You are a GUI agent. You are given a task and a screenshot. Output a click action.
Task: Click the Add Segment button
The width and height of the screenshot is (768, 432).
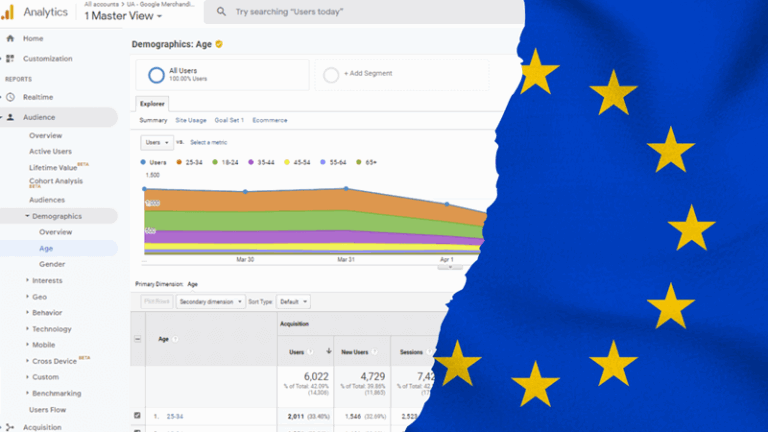[366, 74]
